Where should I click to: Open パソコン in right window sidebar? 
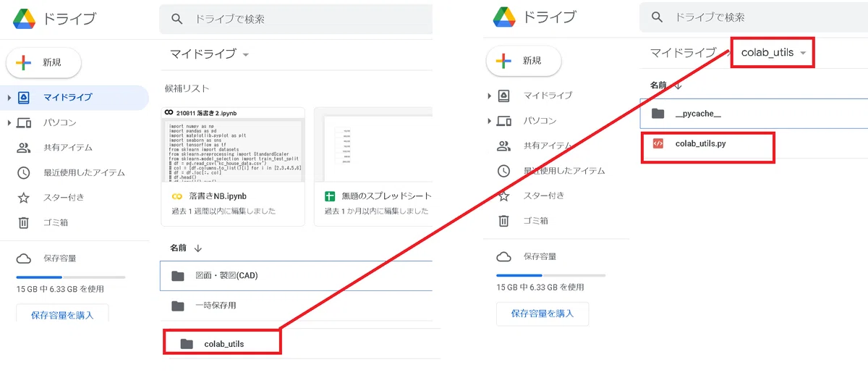pyautogui.click(x=540, y=120)
